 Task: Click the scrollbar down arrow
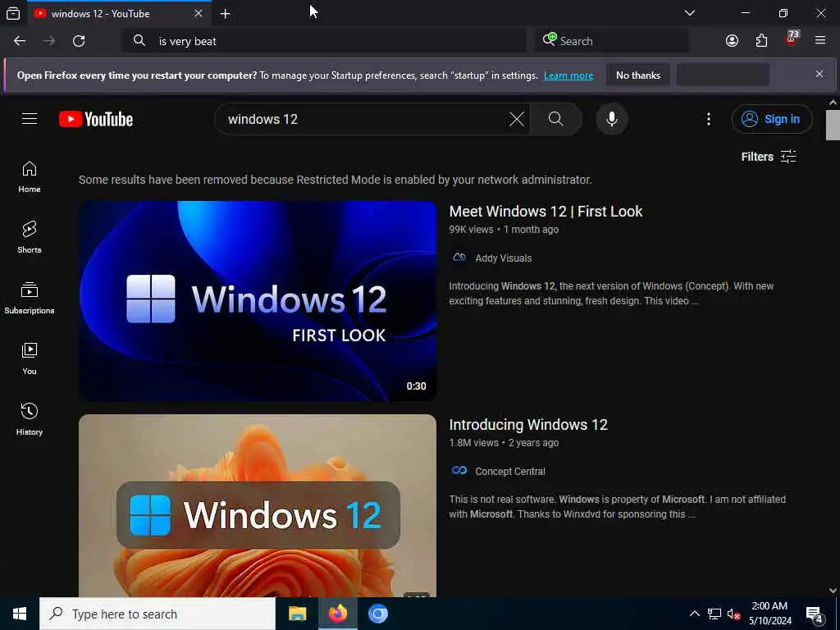(833, 591)
